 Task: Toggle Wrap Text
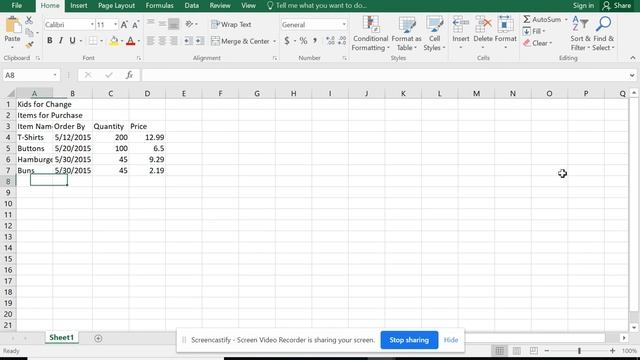[231, 24]
